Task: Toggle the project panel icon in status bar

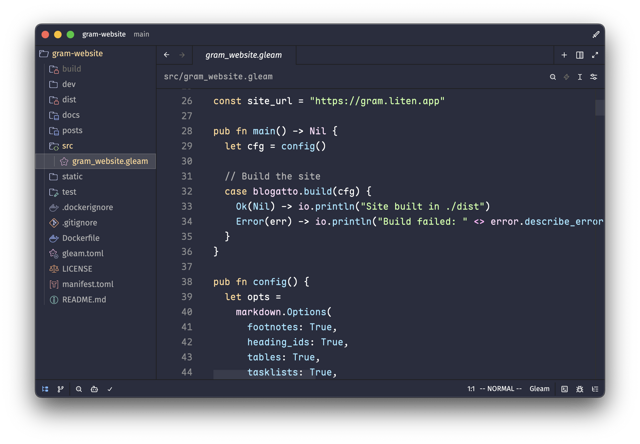Action: click(x=45, y=389)
